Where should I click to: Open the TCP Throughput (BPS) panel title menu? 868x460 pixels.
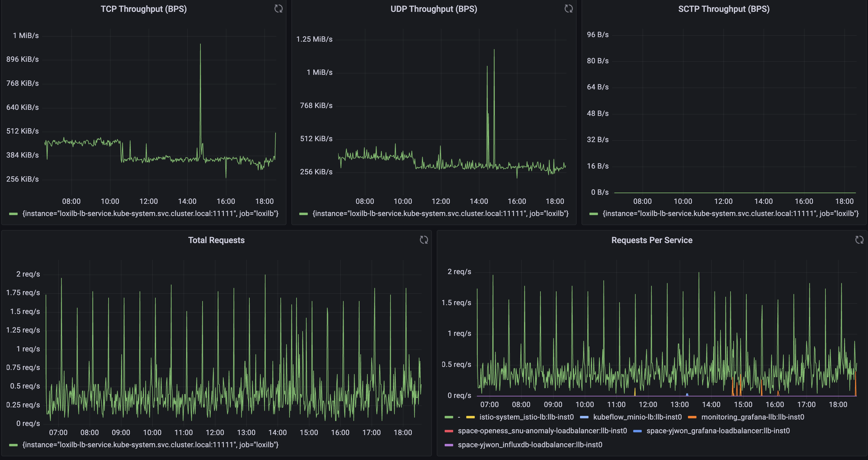click(x=144, y=9)
